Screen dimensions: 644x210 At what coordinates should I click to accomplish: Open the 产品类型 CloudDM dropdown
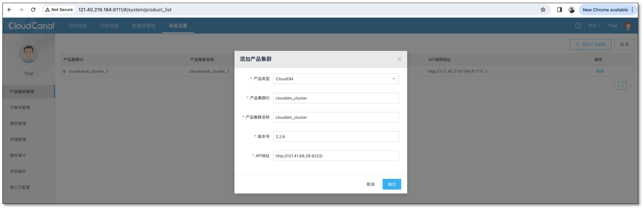(x=336, y=79)
